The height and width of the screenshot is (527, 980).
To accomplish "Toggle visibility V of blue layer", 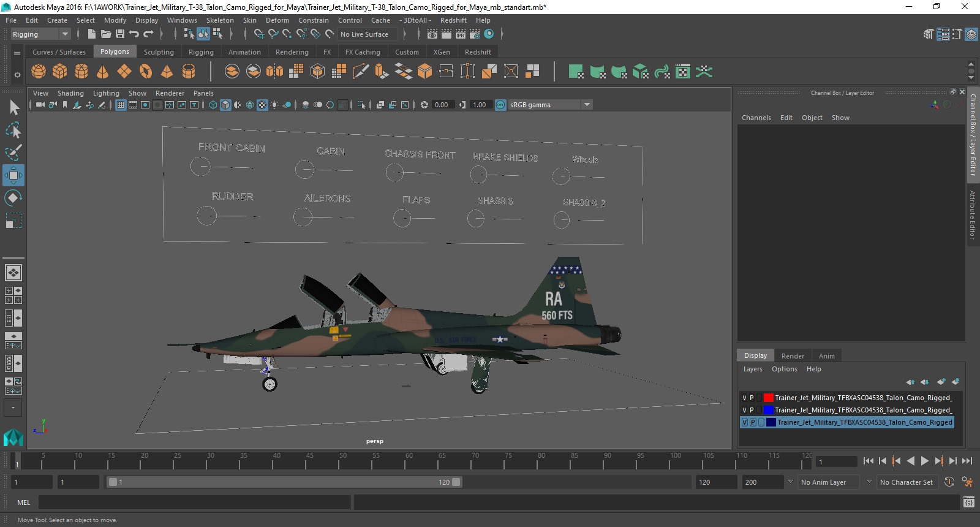I will pyautogui.click(x=745, y=410).
